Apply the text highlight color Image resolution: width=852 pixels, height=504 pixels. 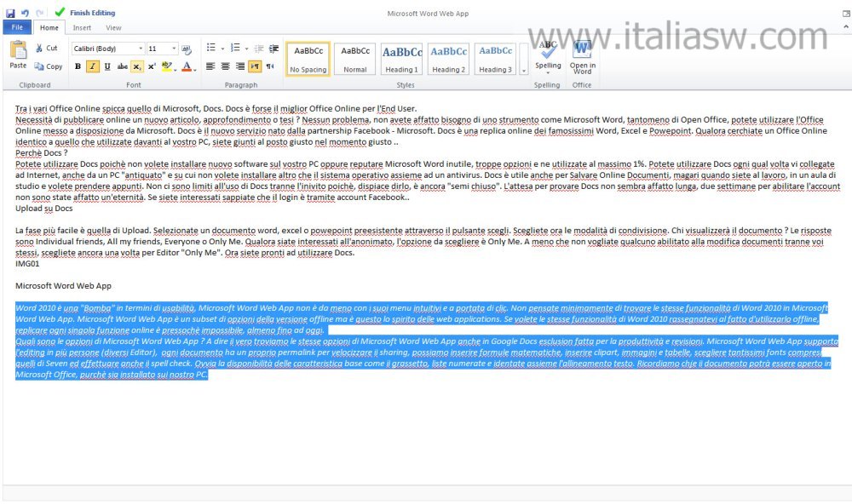[166, 66]
